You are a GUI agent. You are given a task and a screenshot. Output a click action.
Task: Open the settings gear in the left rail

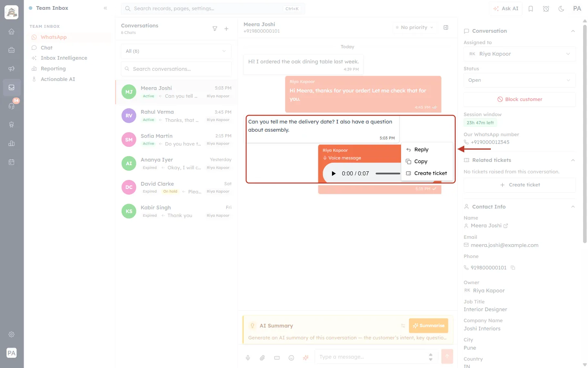click(x=11, y=334)
